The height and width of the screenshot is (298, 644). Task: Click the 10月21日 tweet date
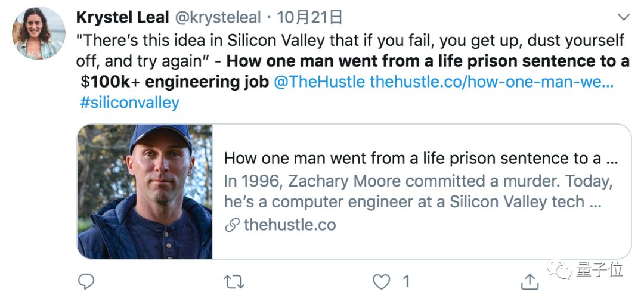click(x=310, y=18)
